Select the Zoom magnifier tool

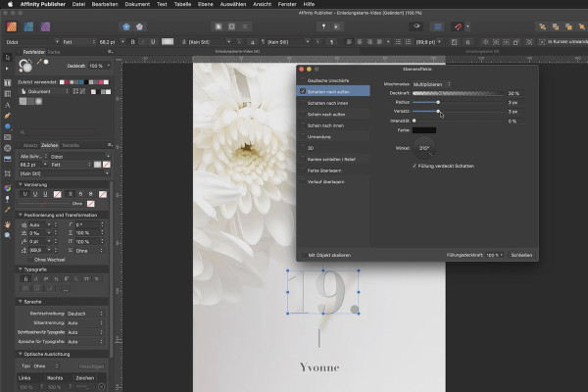pyautogui.click(x=8, y=235)
